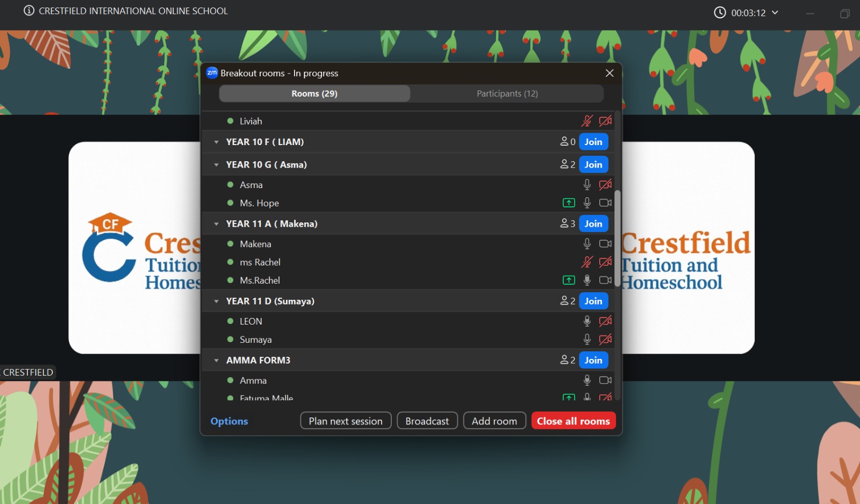
Task: Open the meeting timer dropdown arrow
Action: click(x=775, y=12)
